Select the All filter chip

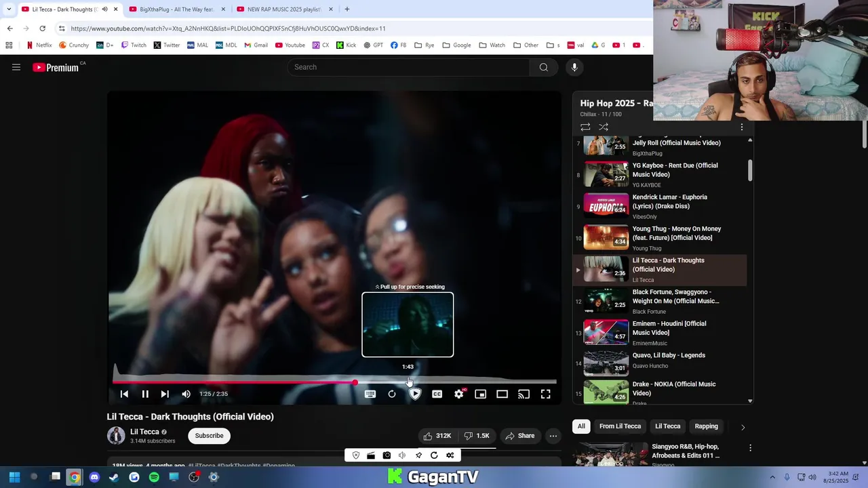click(581, 426)
